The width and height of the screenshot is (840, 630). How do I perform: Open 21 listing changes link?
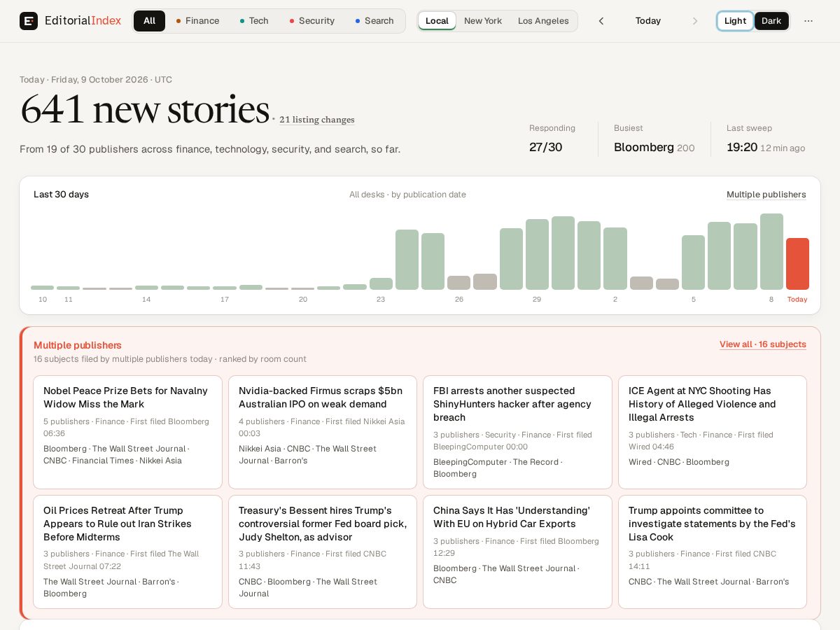317,120
